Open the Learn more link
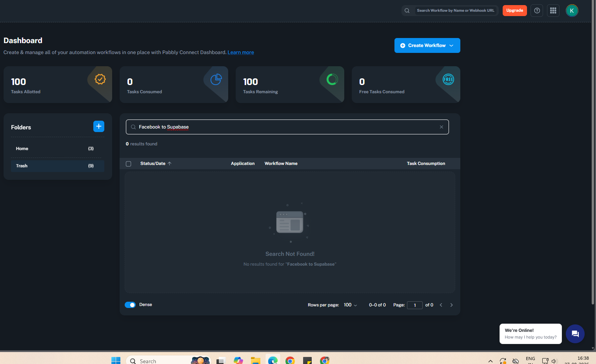Viewport: 596px width, 364px height. pyautogui.click(x=241, y=53)
